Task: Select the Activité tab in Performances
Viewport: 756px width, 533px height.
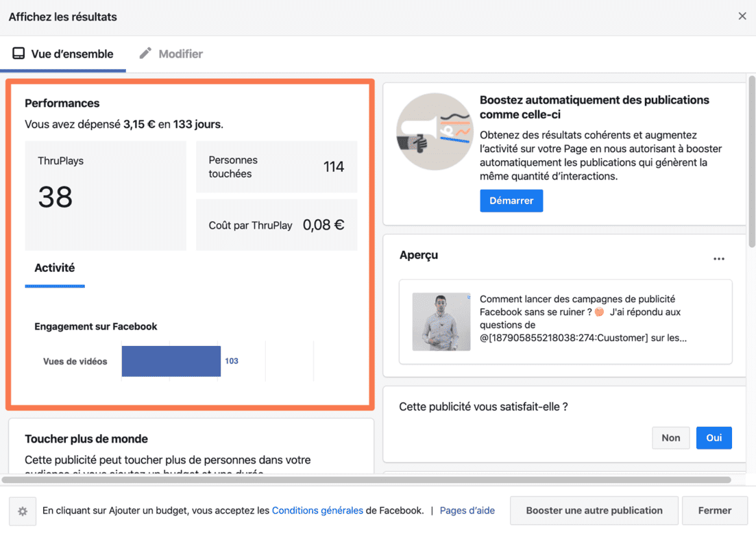Action: tap(55, 269)
